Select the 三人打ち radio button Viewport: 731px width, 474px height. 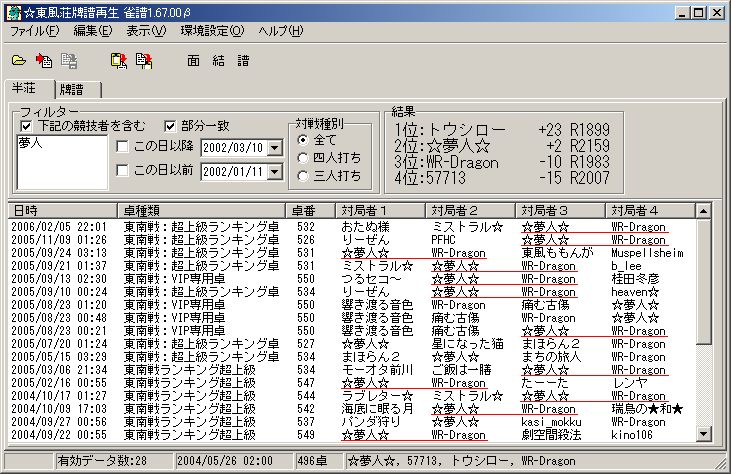pyautogui.click(x=303, y=176)
